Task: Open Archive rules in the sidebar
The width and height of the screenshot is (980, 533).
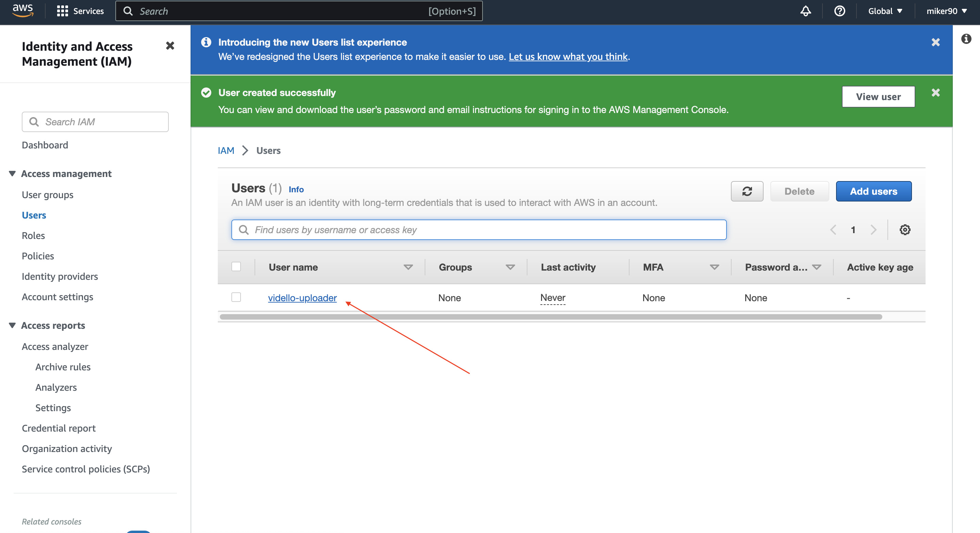Action: 63,367
